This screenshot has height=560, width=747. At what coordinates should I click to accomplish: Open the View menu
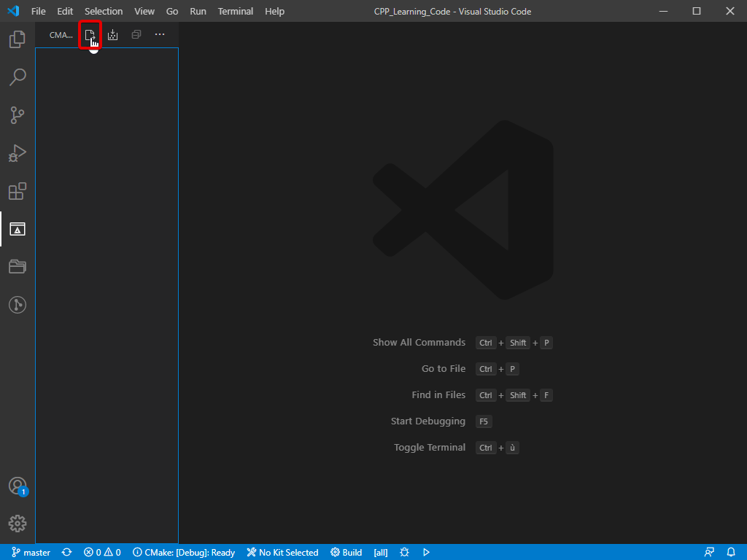(144, 11)
